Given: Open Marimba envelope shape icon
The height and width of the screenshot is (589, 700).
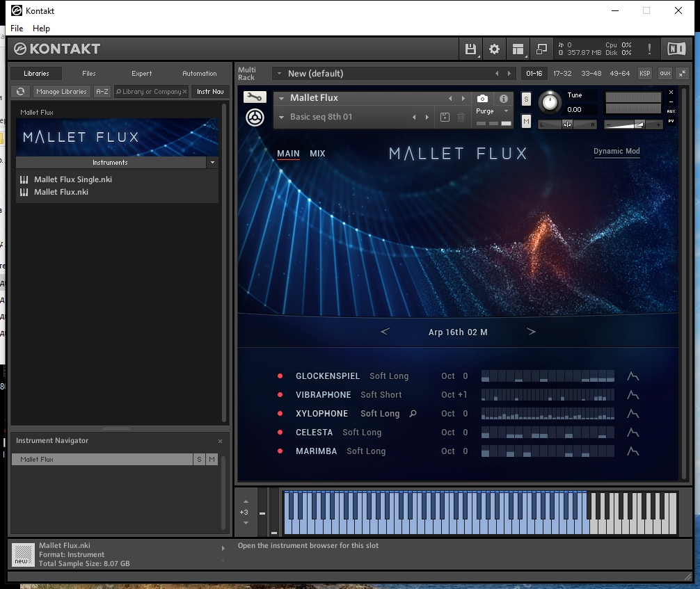Looking at the screenshot, I should (x=633, y=451).
